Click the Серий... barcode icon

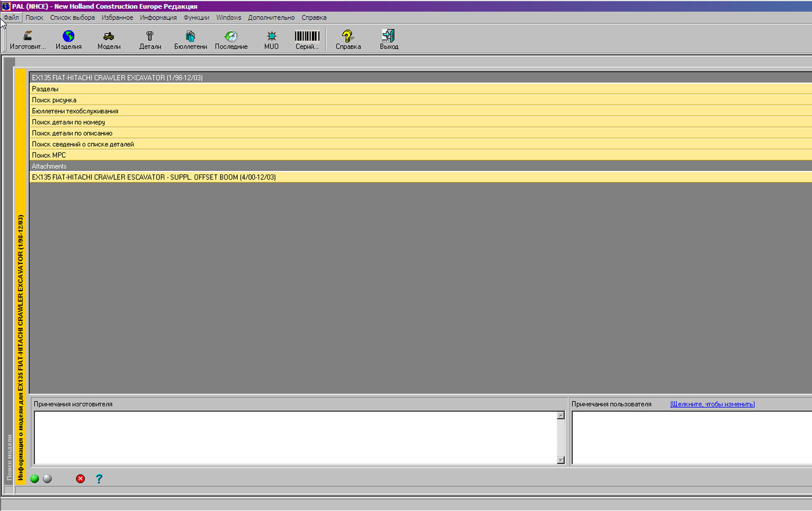[x=307, y=40]
